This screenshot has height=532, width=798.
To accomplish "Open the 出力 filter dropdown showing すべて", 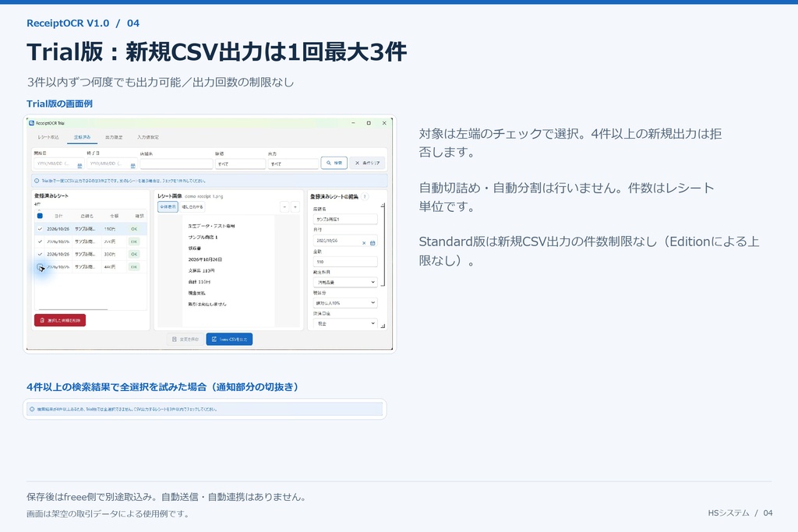I will 293,164.
